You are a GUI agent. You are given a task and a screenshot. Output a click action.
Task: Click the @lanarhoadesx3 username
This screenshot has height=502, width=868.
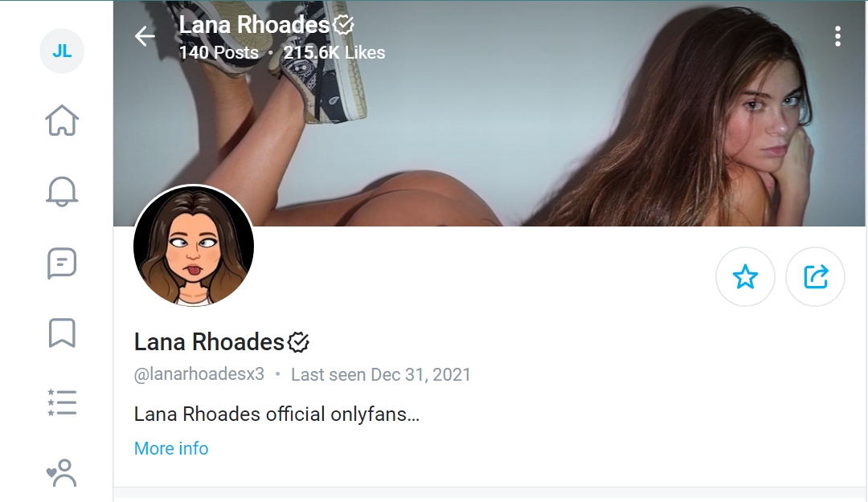(199, 374)
